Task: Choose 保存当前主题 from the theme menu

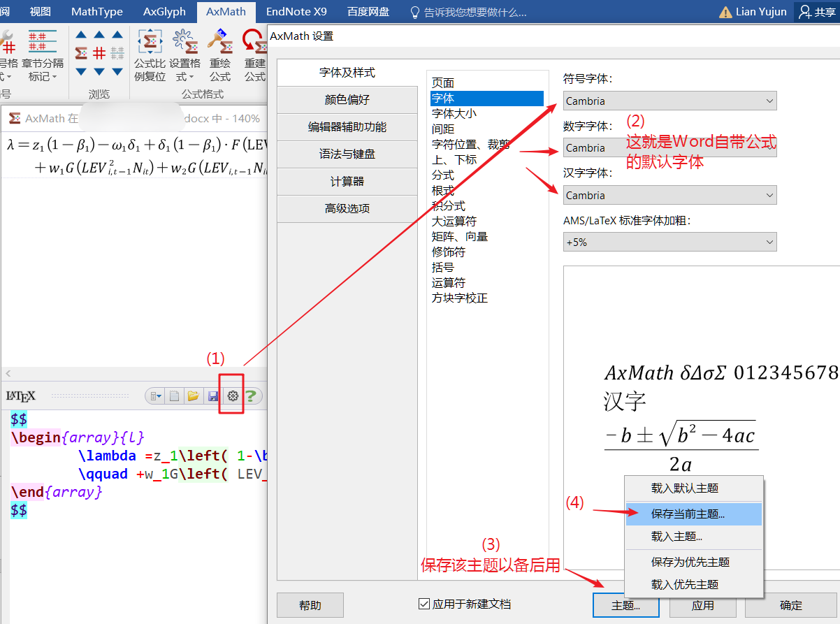Action: 688,514
